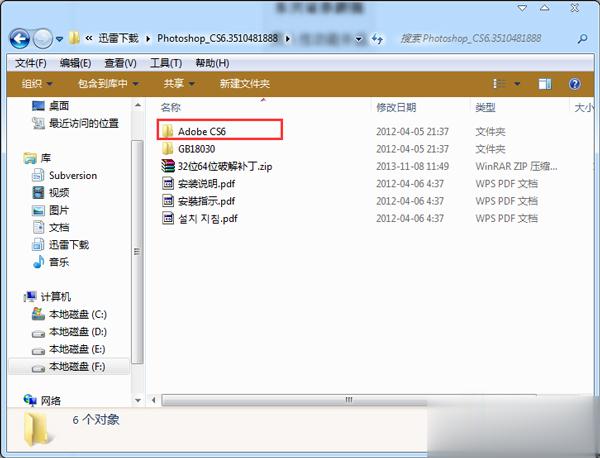Select 32位64位破解补丁.zip archive
The height and width of the screenshot is (458, 600).
(x=225, y=166)
